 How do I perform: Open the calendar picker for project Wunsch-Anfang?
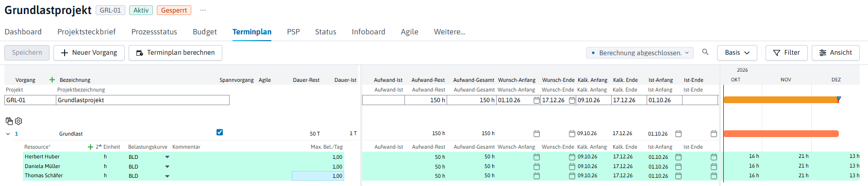(x=536, y=100)
